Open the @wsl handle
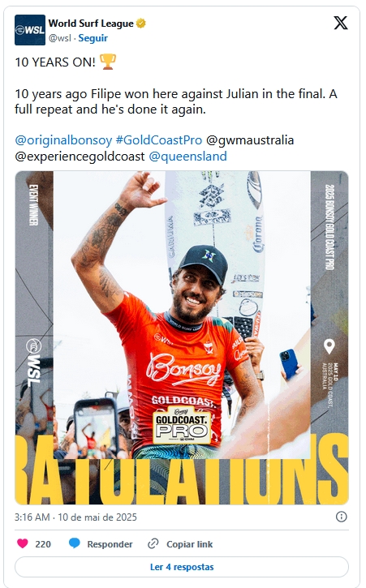 pyautogui.click(x=60, y=38)
